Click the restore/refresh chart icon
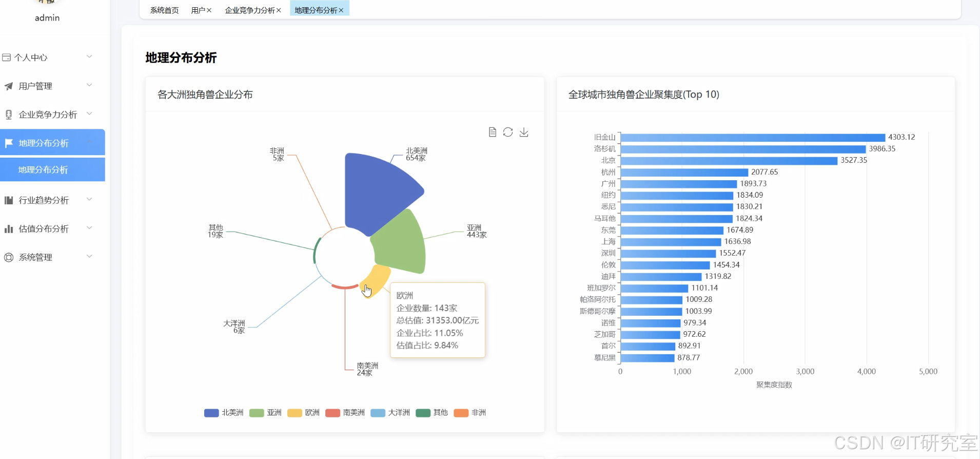980x459 pixels. [x=508, y=132]
